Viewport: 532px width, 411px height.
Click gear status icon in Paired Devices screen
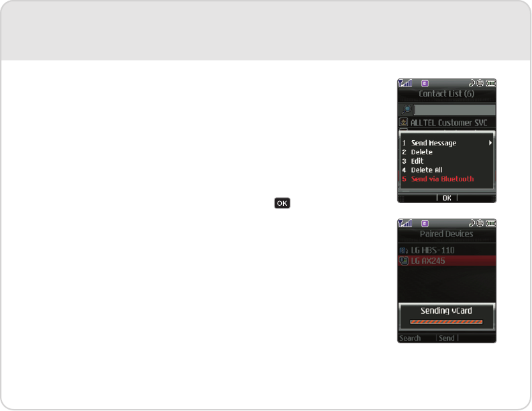[480, 223]
